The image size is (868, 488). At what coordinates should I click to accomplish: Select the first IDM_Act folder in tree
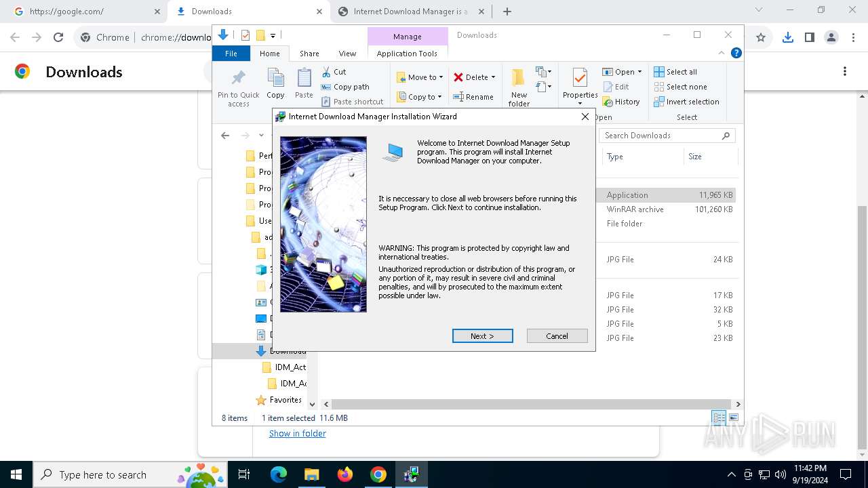[283, 367]
